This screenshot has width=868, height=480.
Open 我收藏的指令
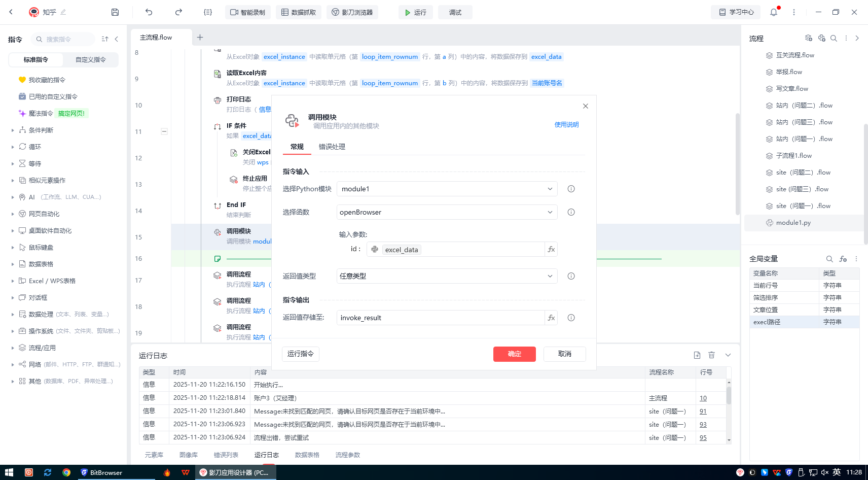click(47, 80)
